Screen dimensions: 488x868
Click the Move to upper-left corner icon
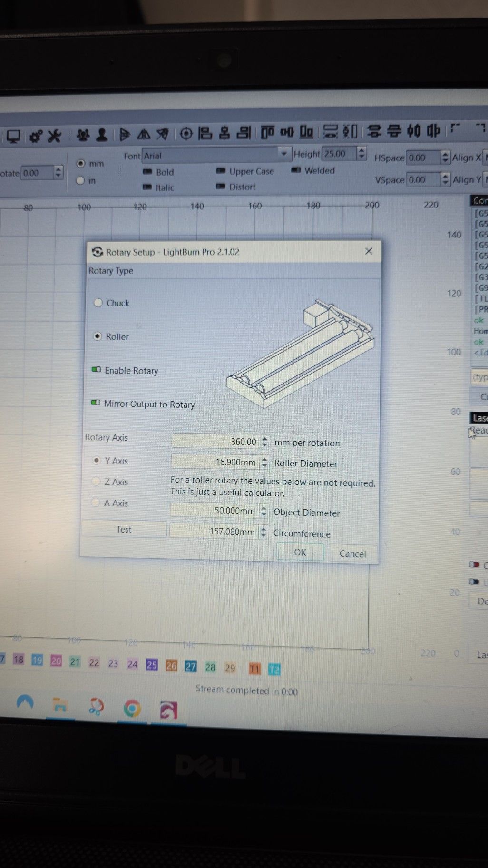coord(456,128)
